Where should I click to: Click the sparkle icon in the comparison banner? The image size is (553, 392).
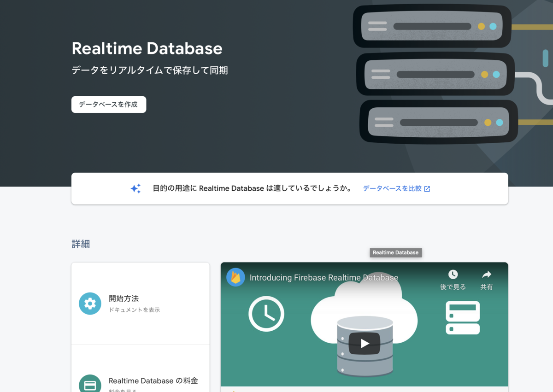[x=135, y=188]
